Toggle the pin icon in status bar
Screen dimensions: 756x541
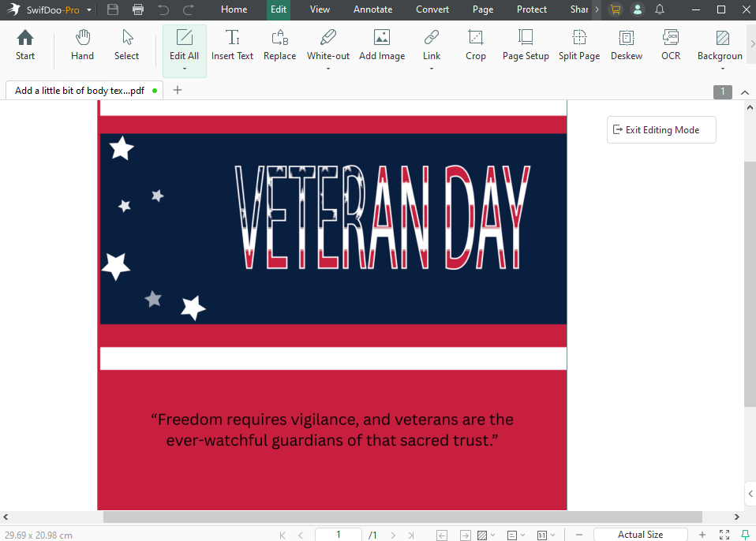pos(745,535)
